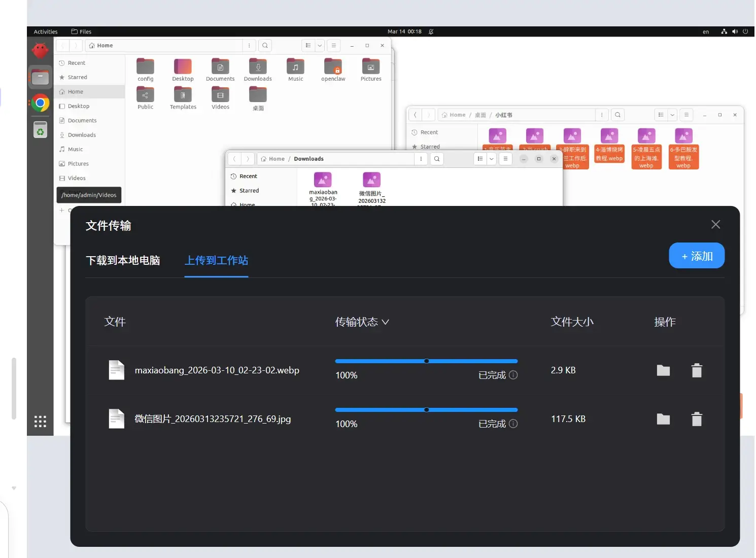Select 微信图片_20260313235721_276_69.jpg filename
This screenshot has height=558, width=756.
[x=213, y=419]
